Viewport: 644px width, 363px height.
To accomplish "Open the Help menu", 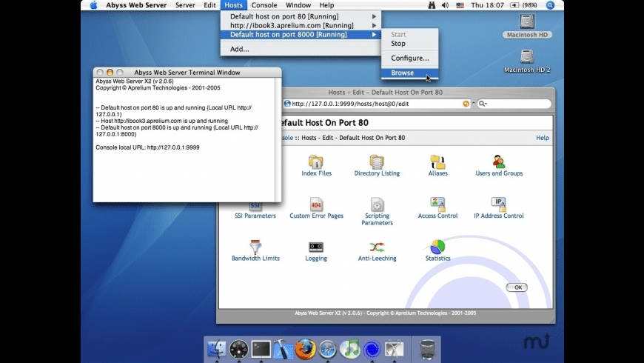I will tap(326, 5).
